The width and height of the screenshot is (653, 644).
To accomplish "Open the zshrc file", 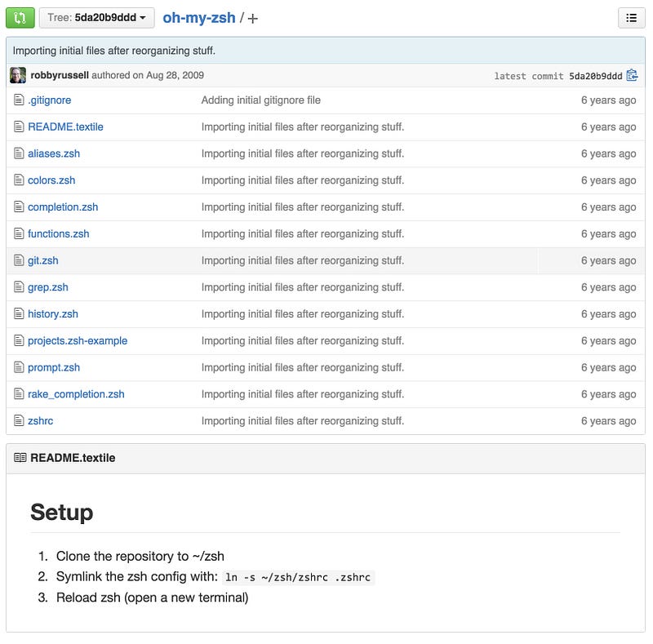I will [40, 420].
